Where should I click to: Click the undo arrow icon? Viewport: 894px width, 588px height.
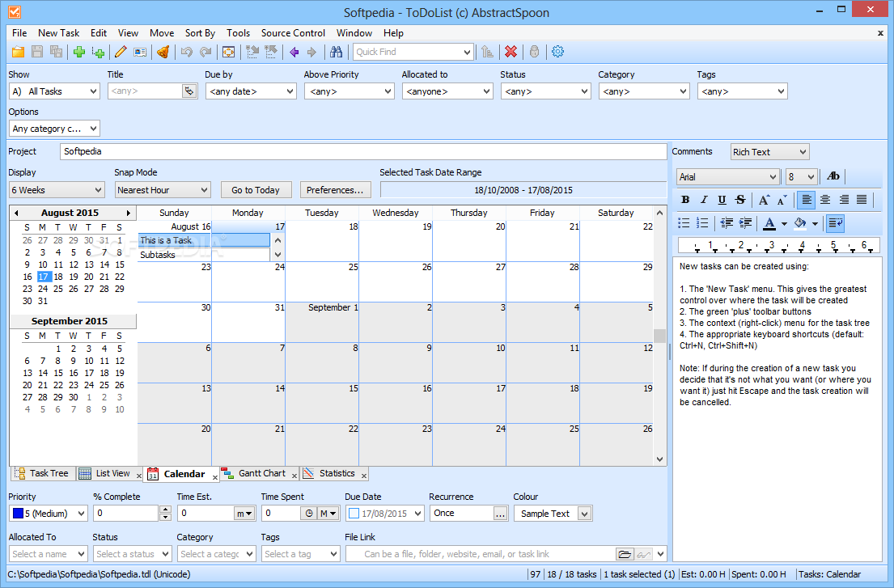186,52
